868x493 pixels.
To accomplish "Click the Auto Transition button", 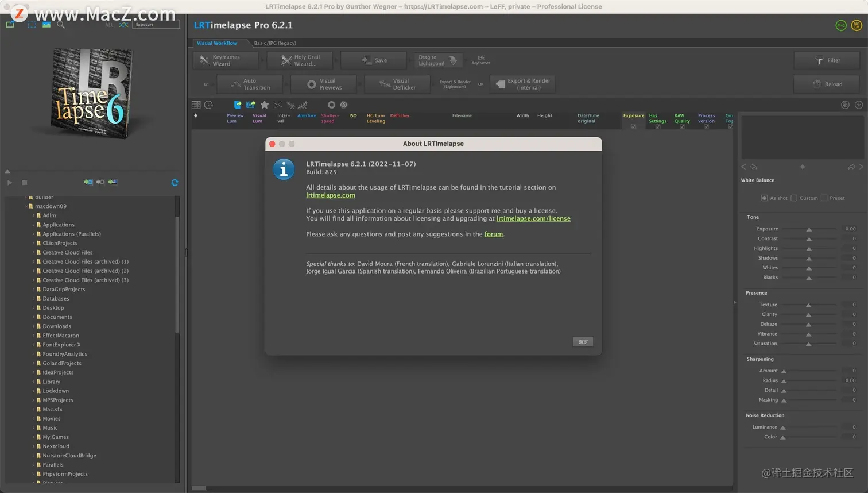I will (250, 84).
